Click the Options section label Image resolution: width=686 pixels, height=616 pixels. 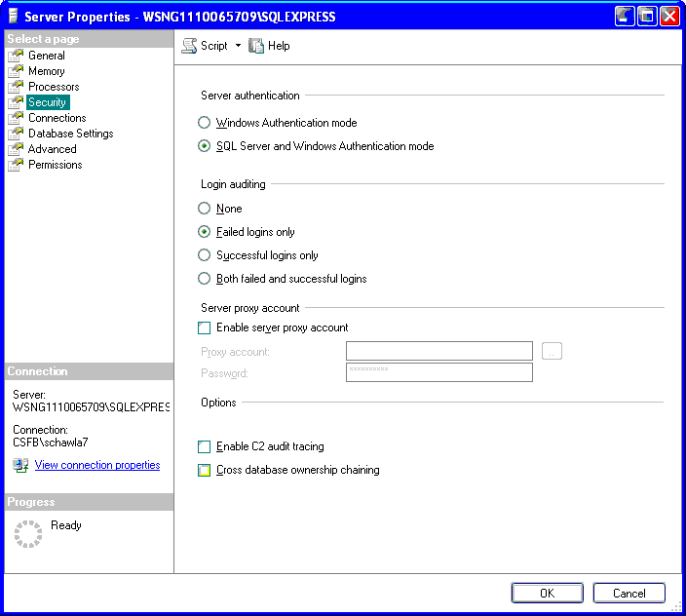[x=218, y=403]
